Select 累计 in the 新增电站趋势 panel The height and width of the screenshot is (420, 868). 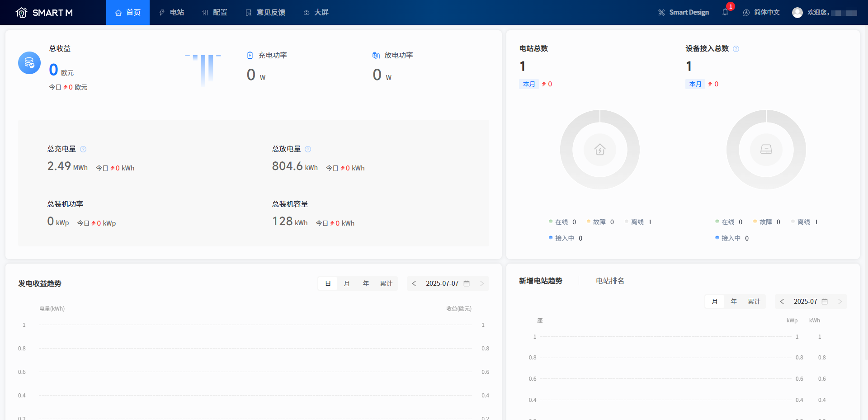point(754,302)
